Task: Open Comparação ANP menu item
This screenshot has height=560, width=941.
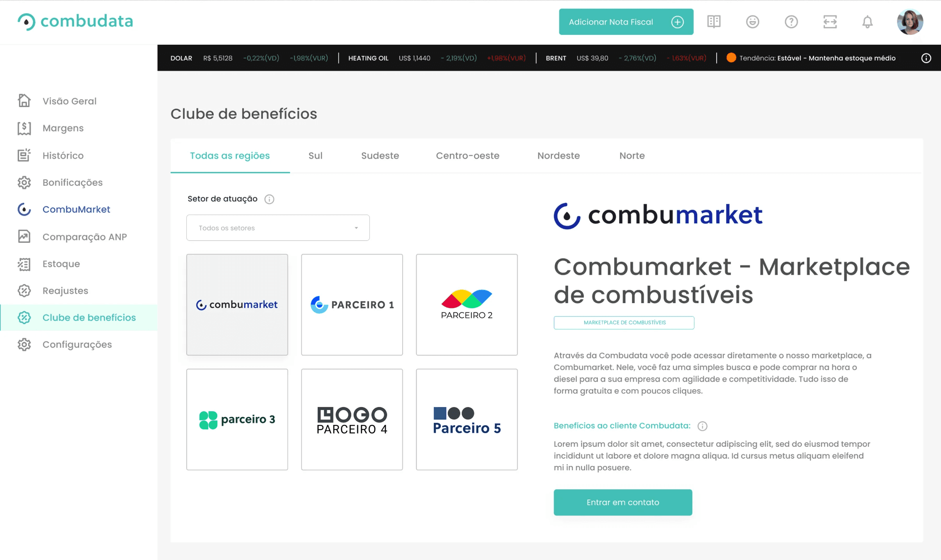Action: click(x=84, y=237)
